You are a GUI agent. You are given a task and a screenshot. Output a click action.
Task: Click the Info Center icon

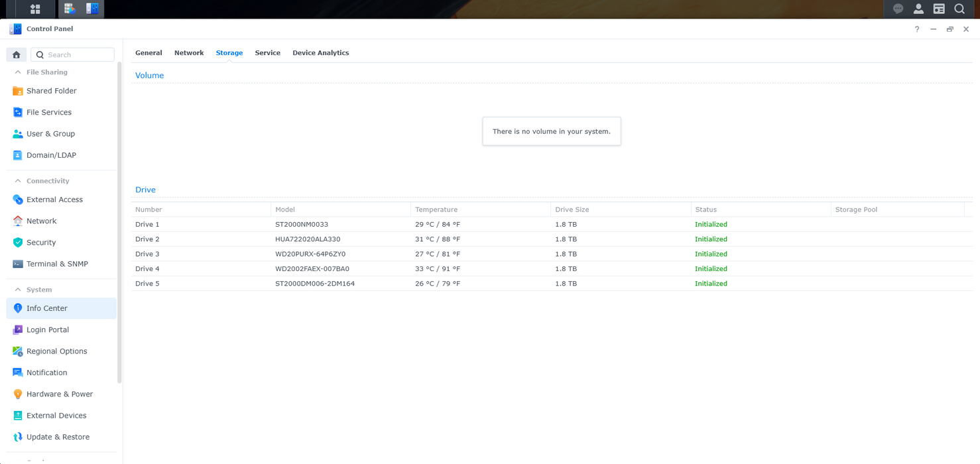[18, 308]
